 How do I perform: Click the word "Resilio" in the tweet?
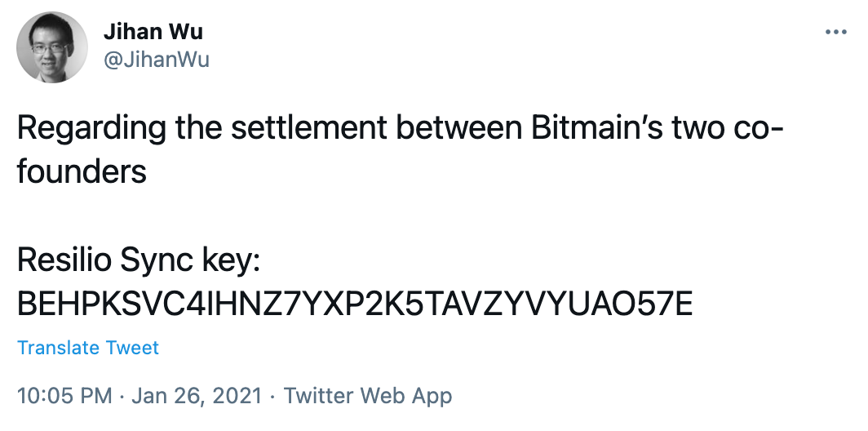pos(64,260)
